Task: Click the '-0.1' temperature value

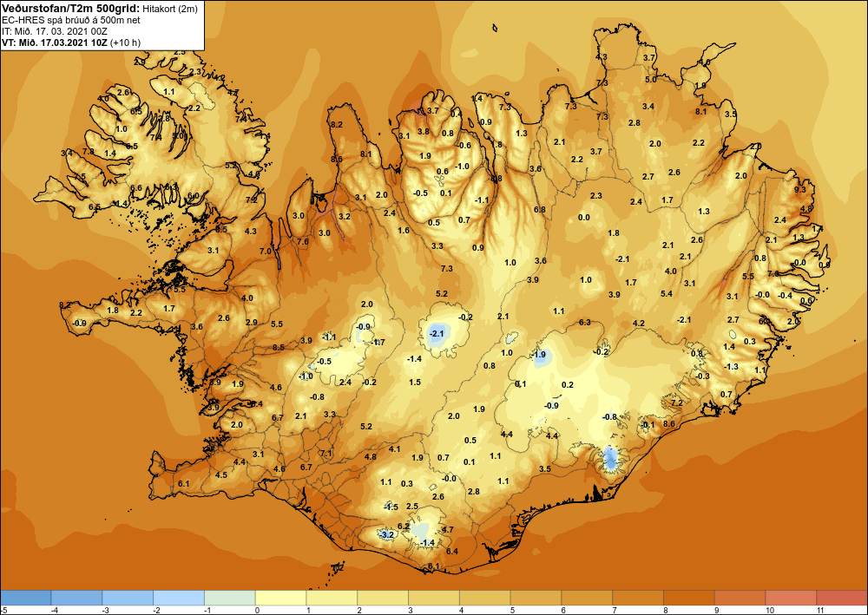Action: coord(648,425)
